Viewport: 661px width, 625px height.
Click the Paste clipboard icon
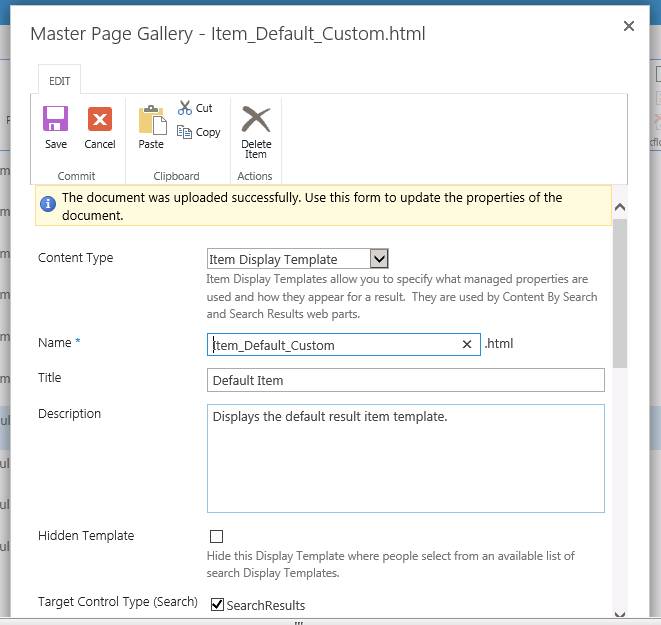point(151,121)
